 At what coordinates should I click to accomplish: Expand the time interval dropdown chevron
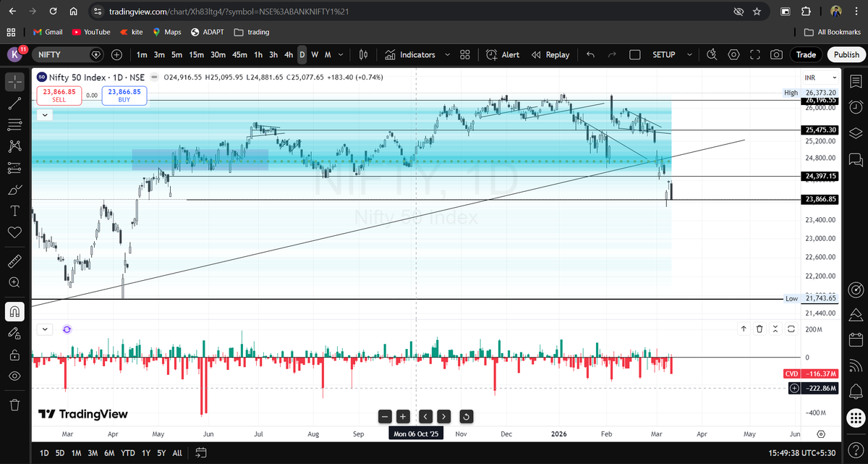click(341, 54)
